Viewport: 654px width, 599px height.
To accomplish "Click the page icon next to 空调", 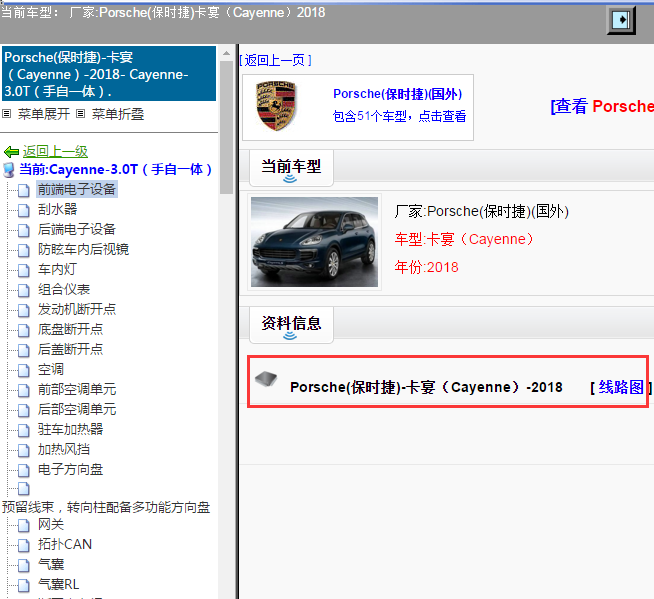I will pyautogui.click(x=24, y=370).
